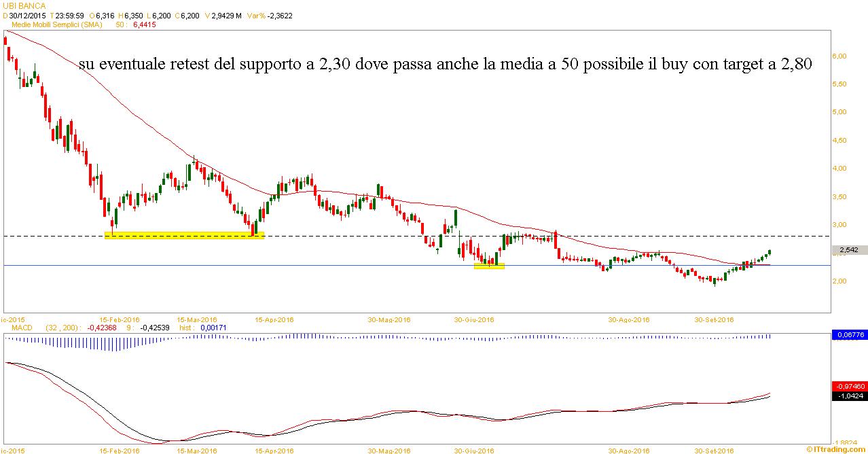Click the last green candle on the chart
Screen dimensions: 868x454
(770, 252)
